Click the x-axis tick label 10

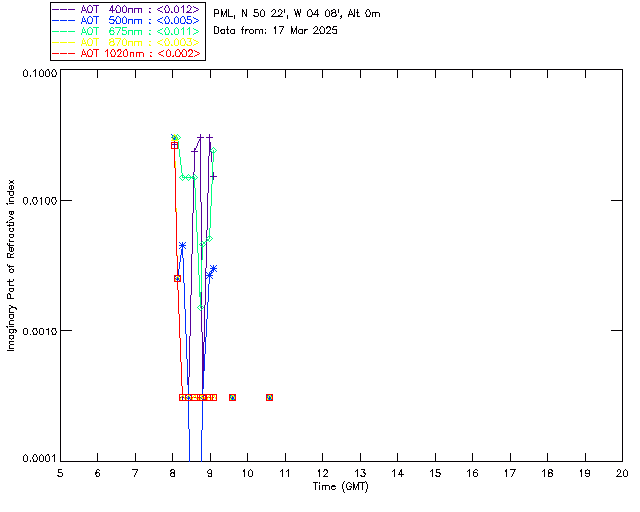[247, 473]
